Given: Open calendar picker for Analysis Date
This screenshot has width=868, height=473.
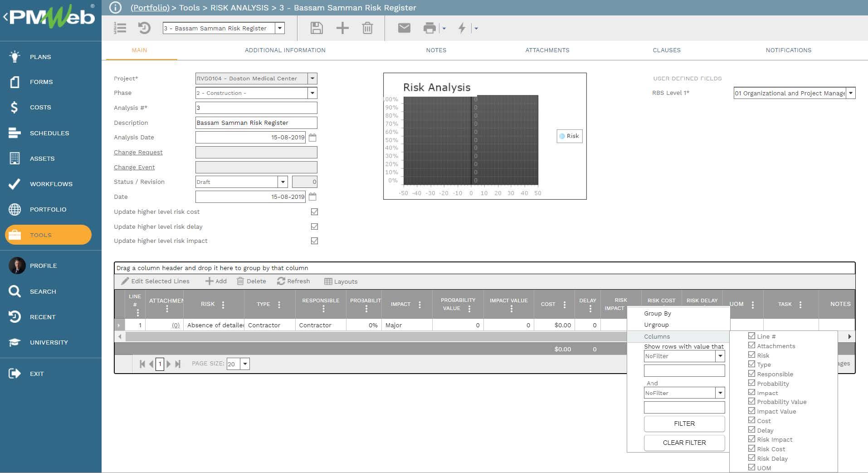Looking at the screenshot, I should point(312,138).
